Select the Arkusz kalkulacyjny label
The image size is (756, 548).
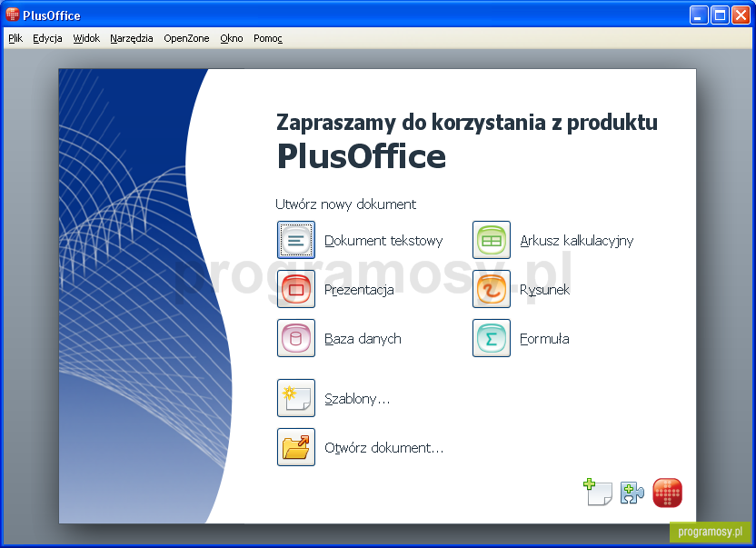(577, 240)
